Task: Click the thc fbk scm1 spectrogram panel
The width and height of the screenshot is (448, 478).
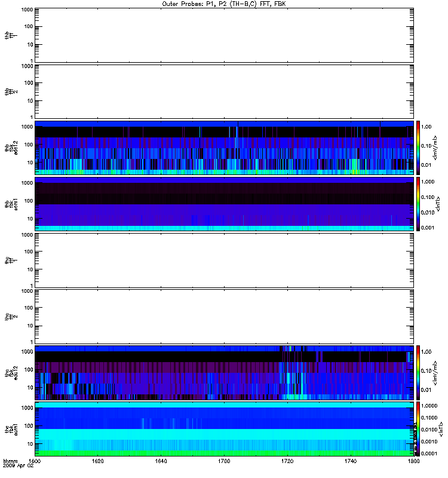Action: tap(224, 429)
